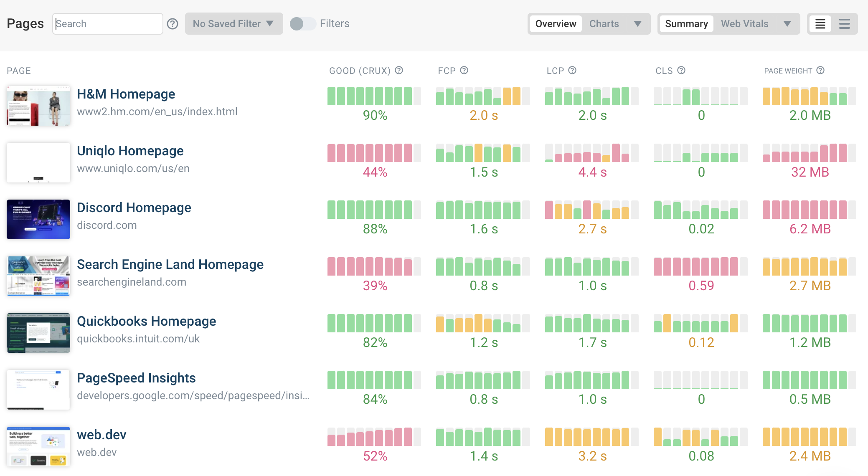Click the PageSpeed Insights thumbnail
Viewport: 868px width, 476px height.
pos(38,390)
